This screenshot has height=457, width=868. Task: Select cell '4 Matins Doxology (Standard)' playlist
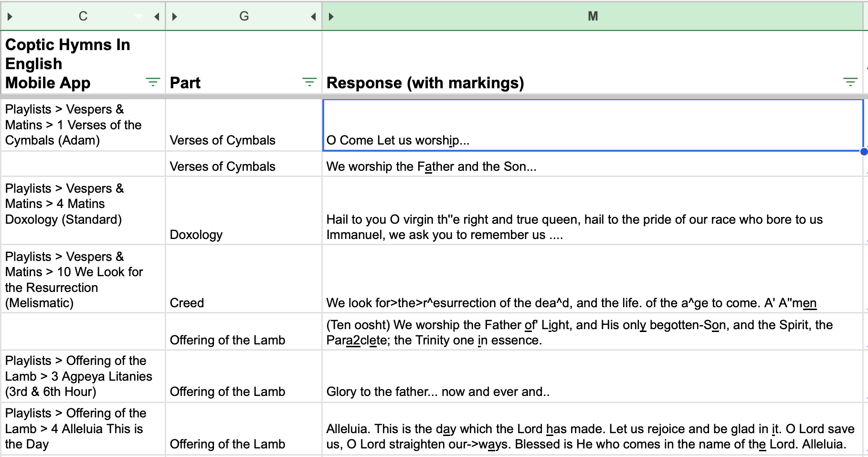83,211
